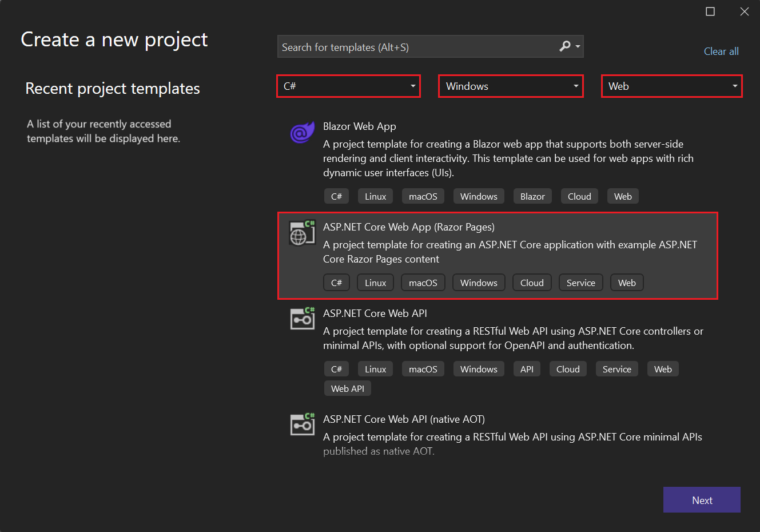Select the ASP.NET Core Web API list entry

coord(375,313)
